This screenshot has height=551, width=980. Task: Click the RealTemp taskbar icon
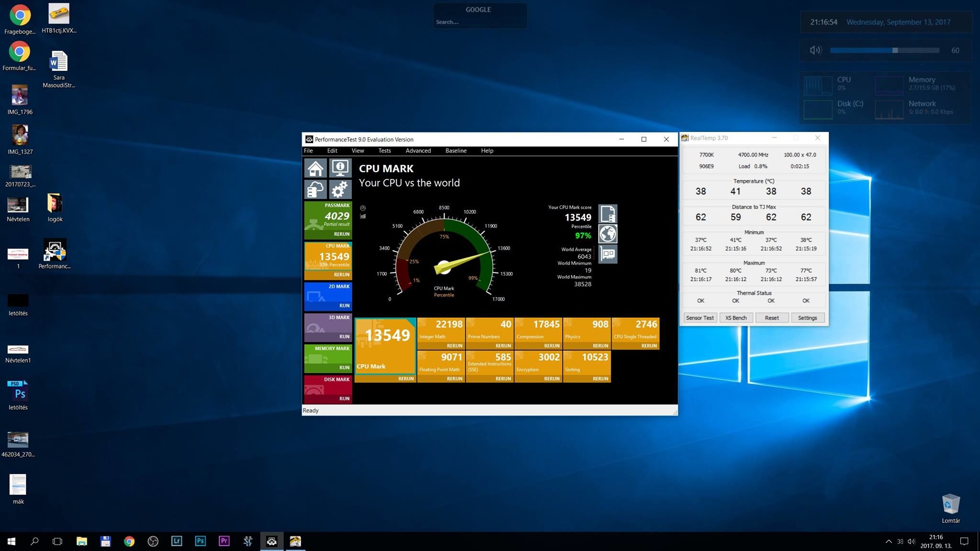295,541
